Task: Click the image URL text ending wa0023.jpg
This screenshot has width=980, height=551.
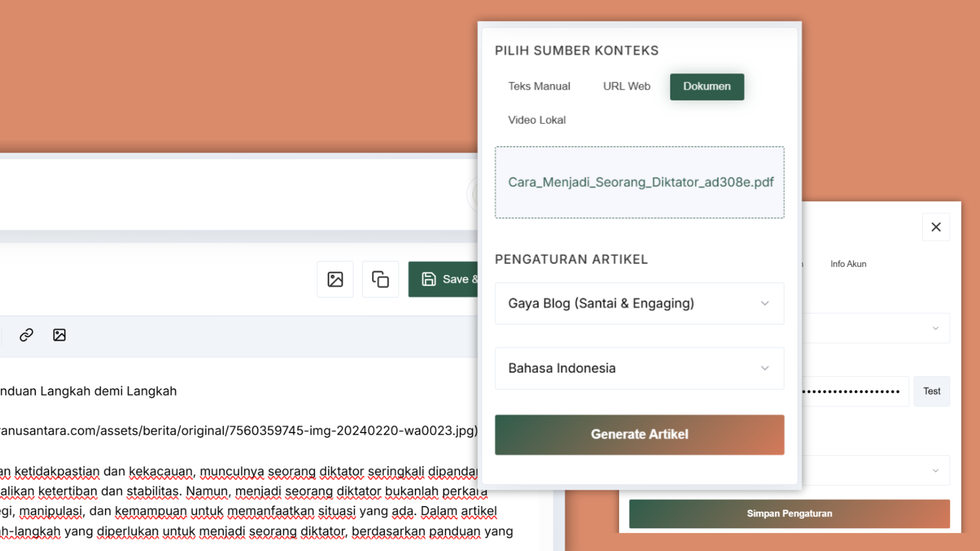Action: [x=238, y=431]
